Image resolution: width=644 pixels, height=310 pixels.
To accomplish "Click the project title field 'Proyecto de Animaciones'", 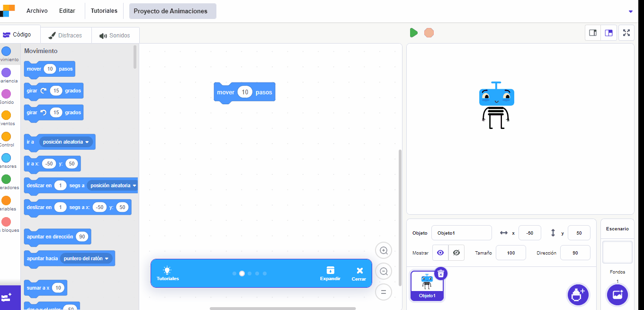I will pyautogui.click(x=172, y=11).
